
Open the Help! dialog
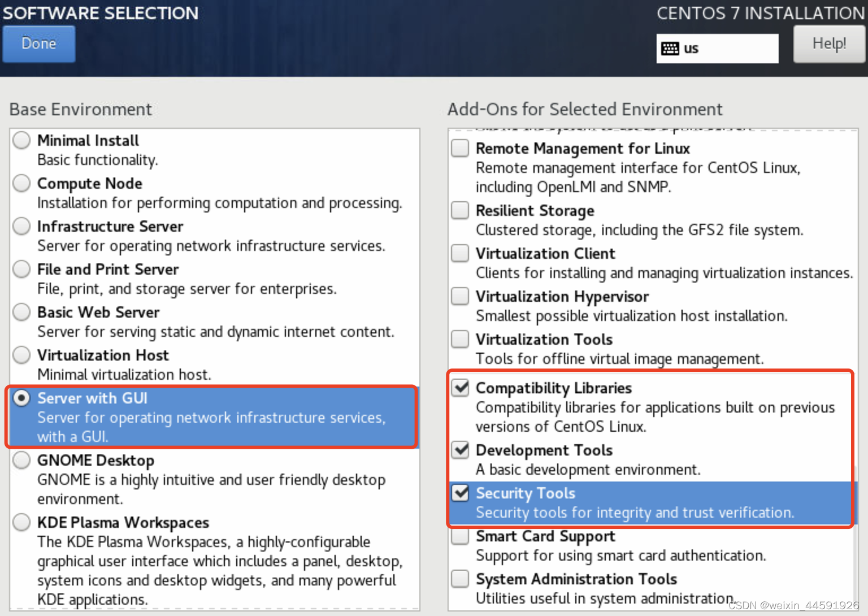(828, 43)
